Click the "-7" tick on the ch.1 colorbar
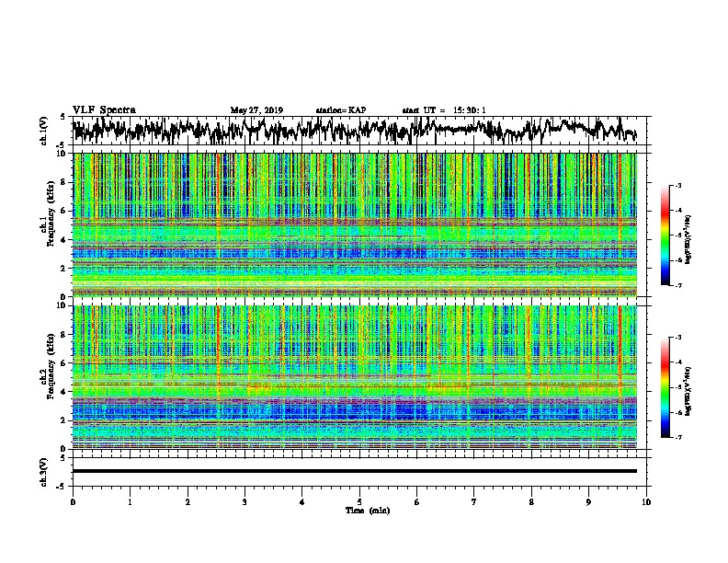728x563 pixels. pyautogui.click(x=678, y=285)
